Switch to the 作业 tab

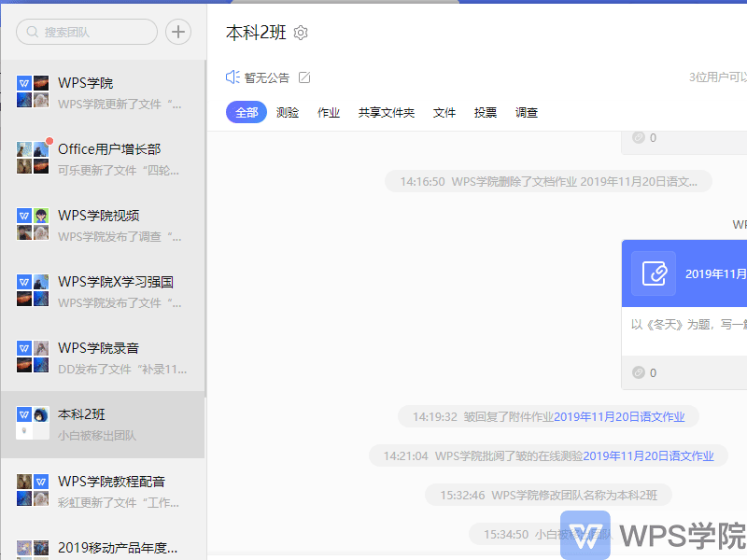pyautogui.click(x=329, y=112)
